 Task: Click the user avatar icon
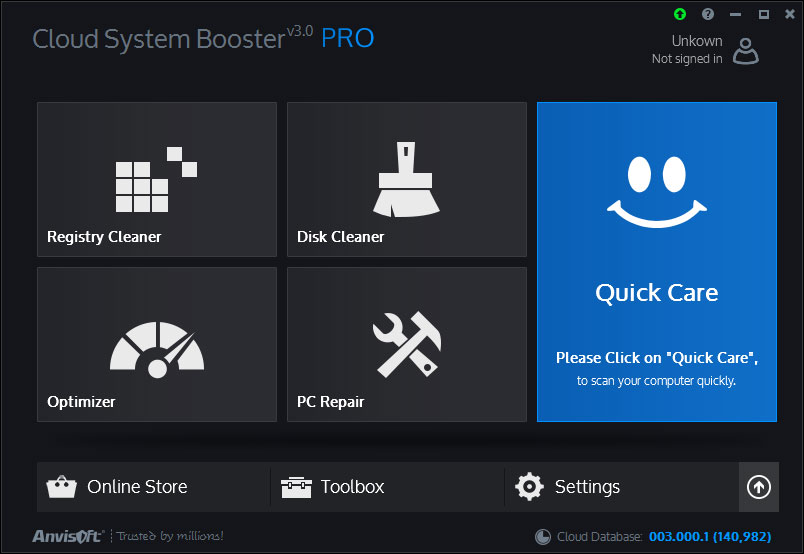click(745, 50)
